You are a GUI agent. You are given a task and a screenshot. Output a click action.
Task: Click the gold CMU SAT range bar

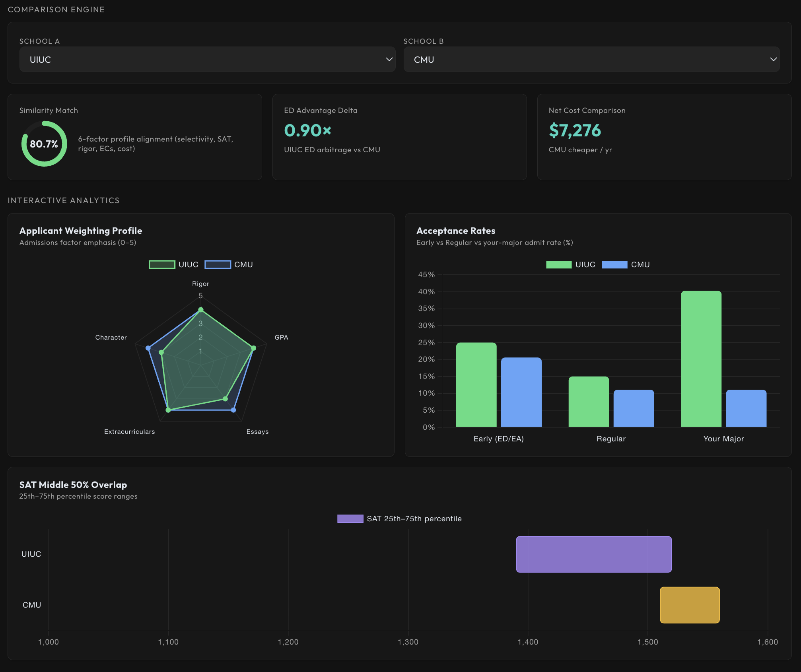(690, 605)
